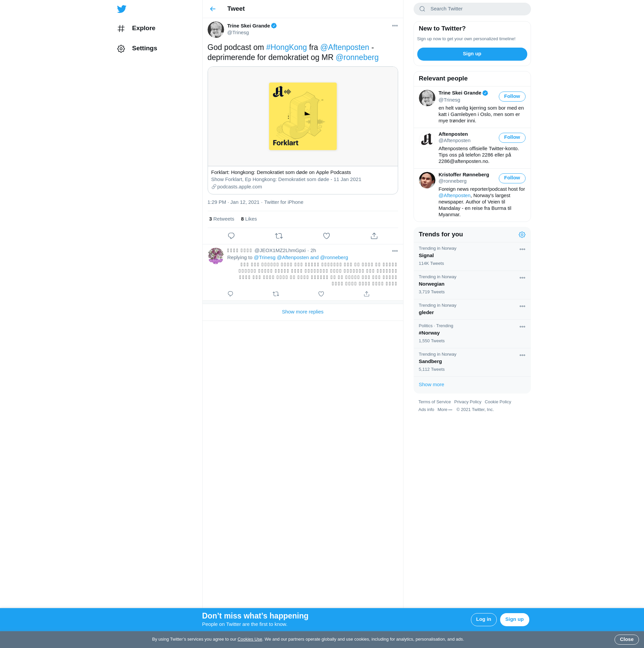Click the Twitter bird logo
This screenshot has width=644, height=648.
coord(121,9)
